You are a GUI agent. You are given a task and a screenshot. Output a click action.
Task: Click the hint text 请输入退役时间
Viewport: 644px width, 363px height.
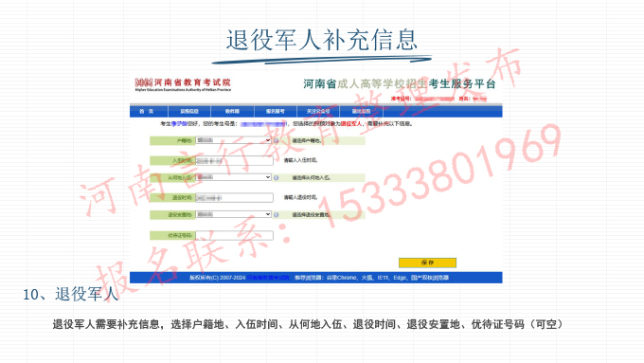(300, 197)
